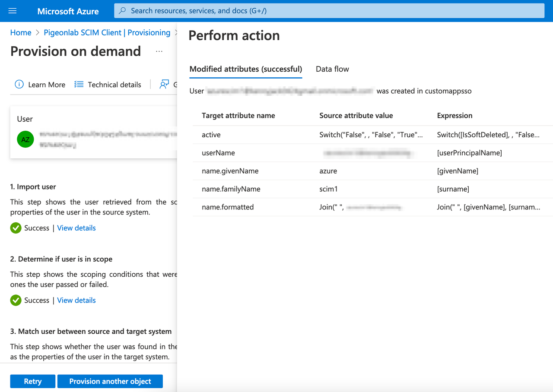Click the Switch("False" source value cell
Screen dimensions: 553x392
click(371, 135)
